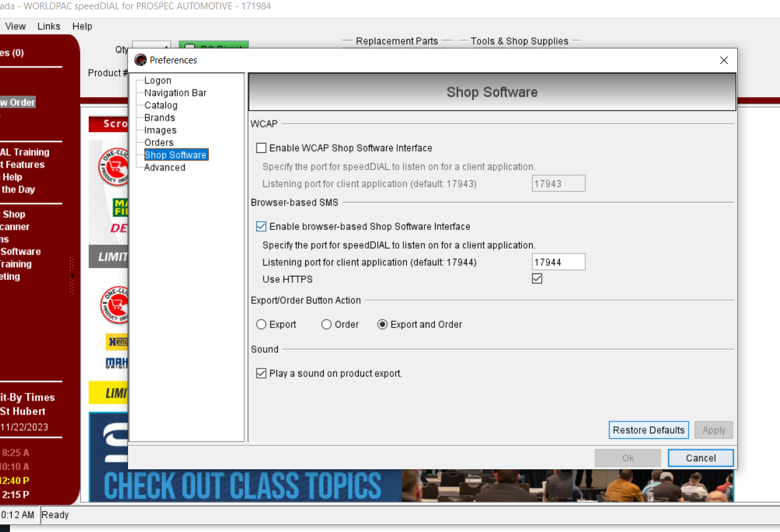780x532 pixels.
Task: Open the Advanced preferences section
Action: 164,168
